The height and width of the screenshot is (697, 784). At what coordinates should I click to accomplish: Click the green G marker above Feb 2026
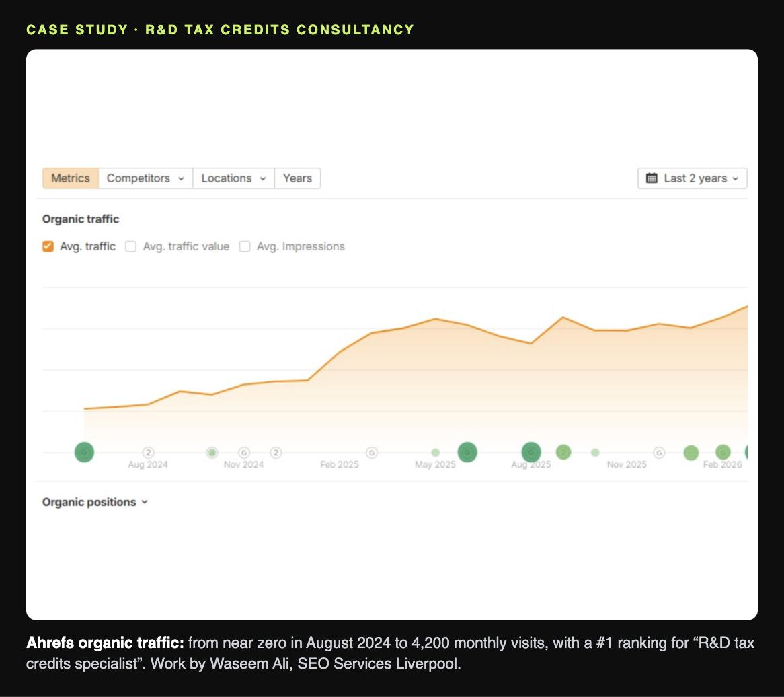(x=723, y=452)
